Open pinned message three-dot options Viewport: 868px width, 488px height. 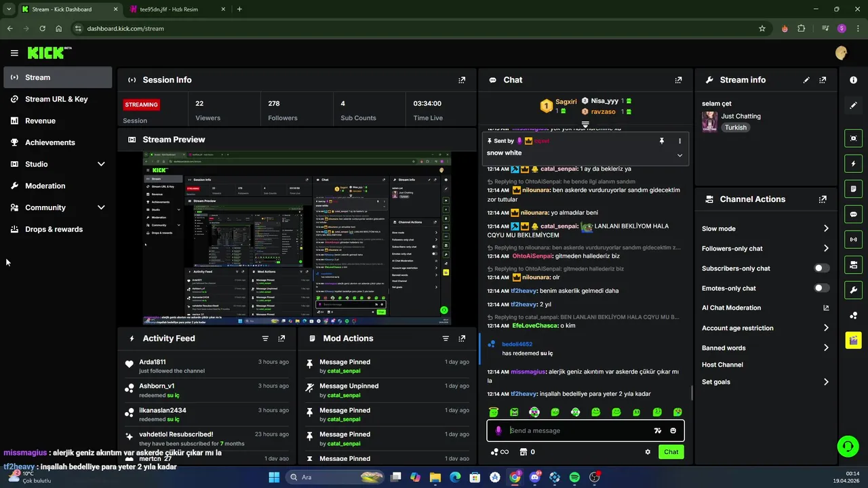(679, 141)
